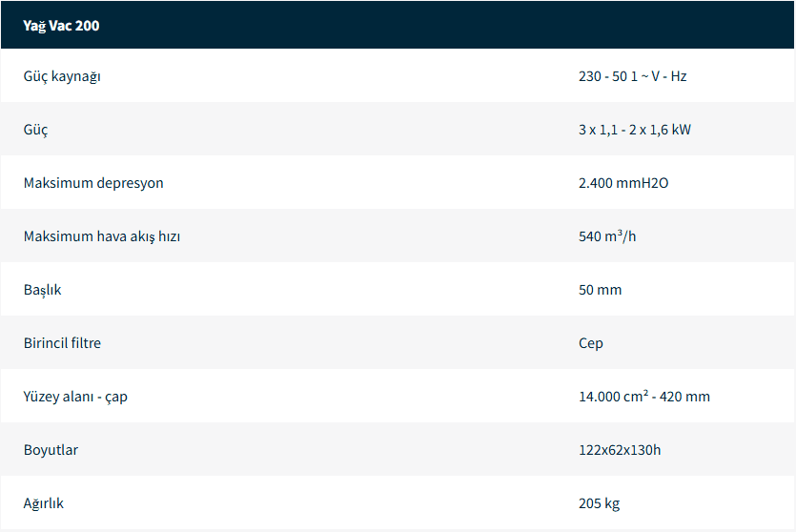Screen dimensions: 796x532
Task: Select the Birincil filtre label
Action: pos(62,343)
